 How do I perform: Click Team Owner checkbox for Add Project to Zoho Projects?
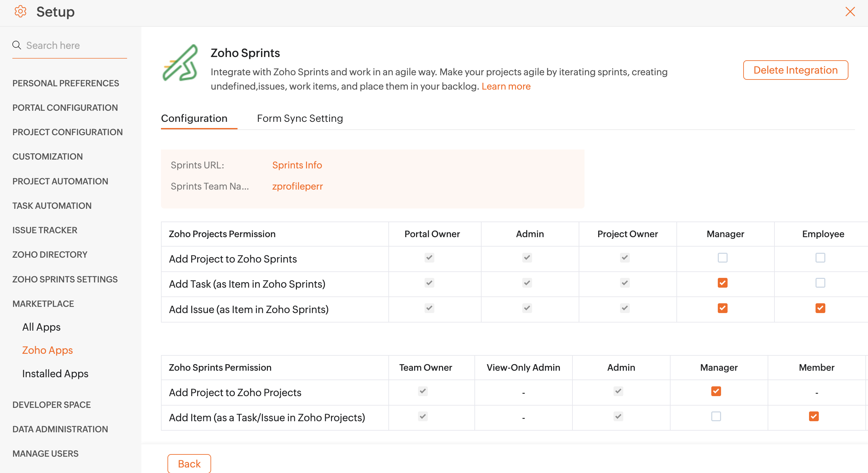tap(423, 392)
